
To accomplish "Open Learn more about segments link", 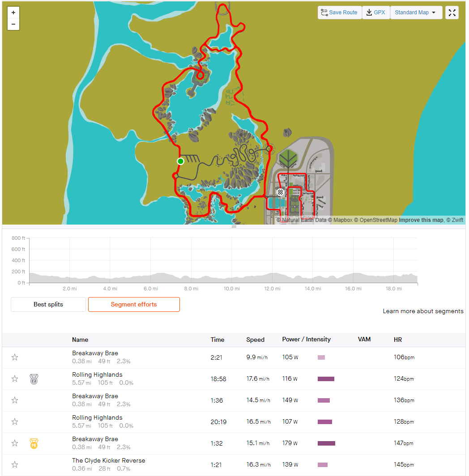I will click(423, 311).
